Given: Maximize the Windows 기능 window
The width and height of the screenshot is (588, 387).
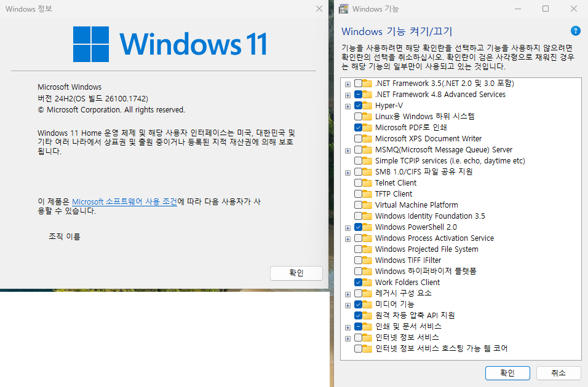Looking at the screenshot, I should [x=546, y=9].
